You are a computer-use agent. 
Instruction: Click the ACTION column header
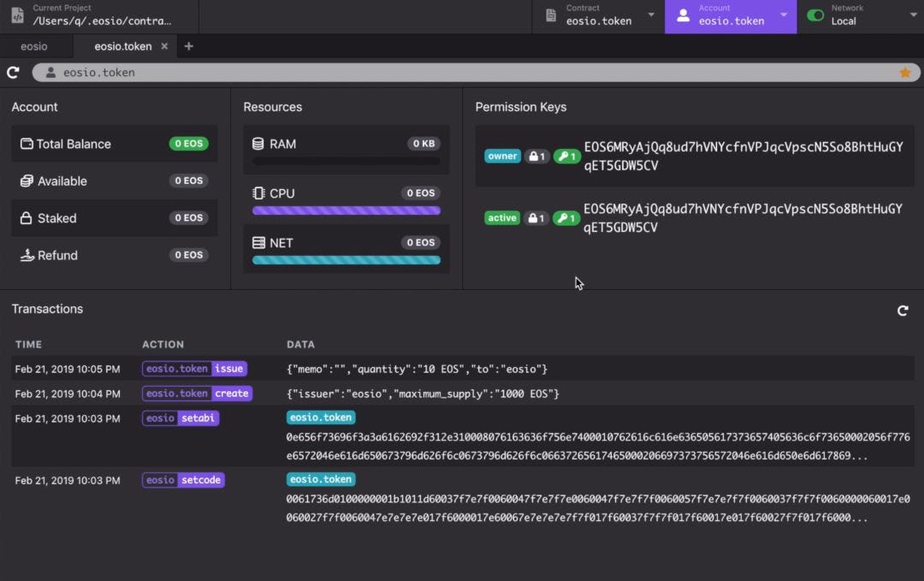click(163, 344)
